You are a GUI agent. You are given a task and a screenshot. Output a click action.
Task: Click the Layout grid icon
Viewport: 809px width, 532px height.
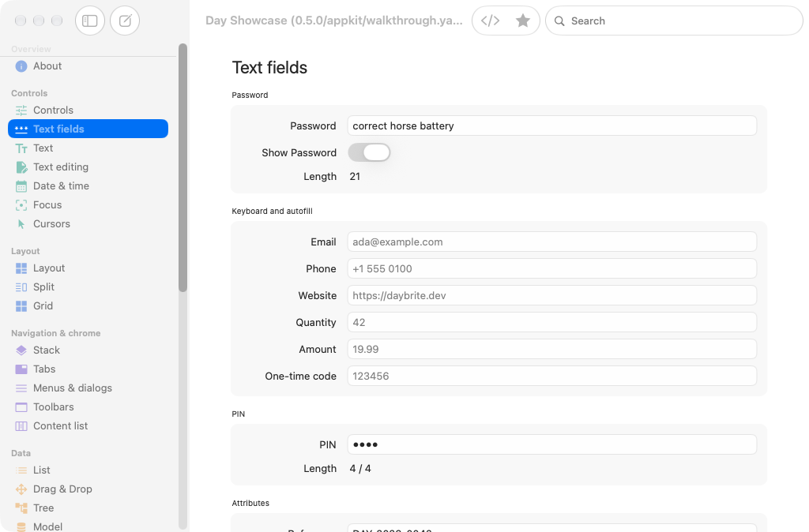point(21,268)
